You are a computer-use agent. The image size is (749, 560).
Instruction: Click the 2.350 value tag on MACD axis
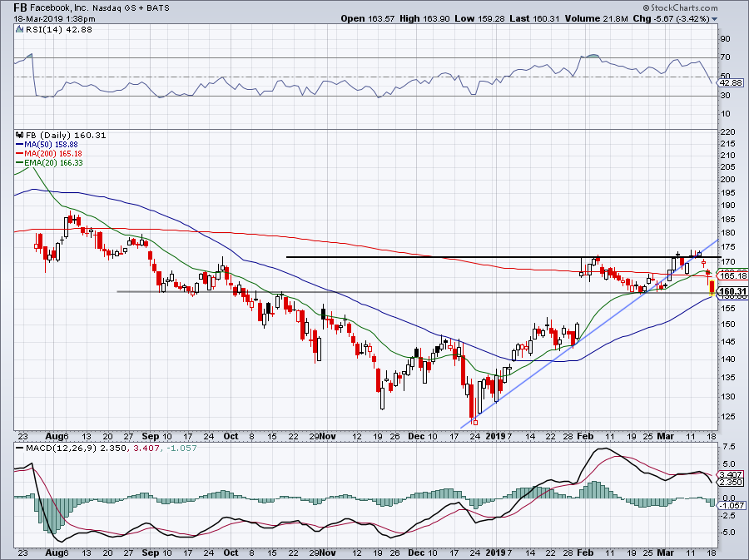point(731,483)
